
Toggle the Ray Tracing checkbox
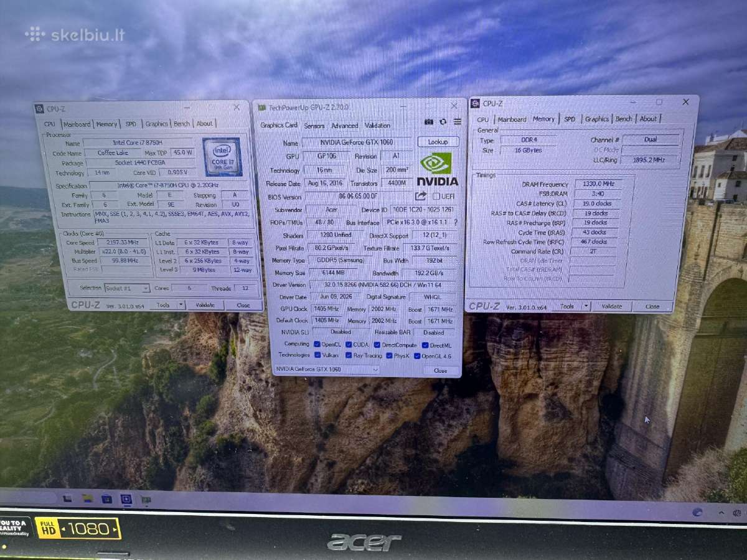[349, 355]
